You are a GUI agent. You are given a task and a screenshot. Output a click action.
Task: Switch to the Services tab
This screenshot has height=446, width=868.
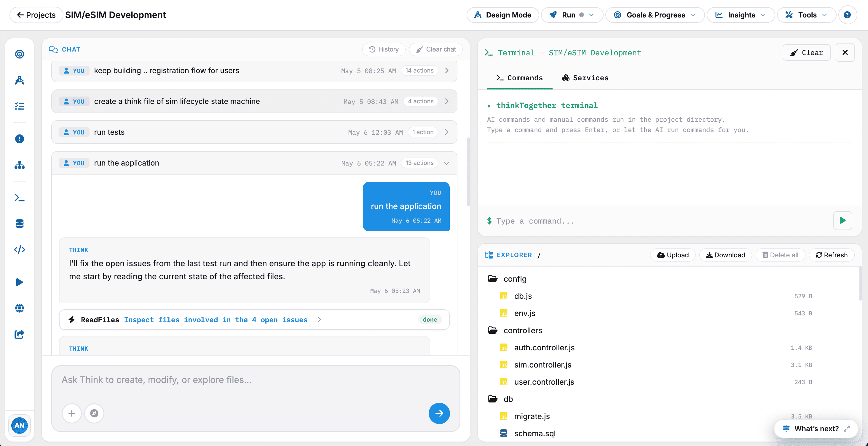585,78
